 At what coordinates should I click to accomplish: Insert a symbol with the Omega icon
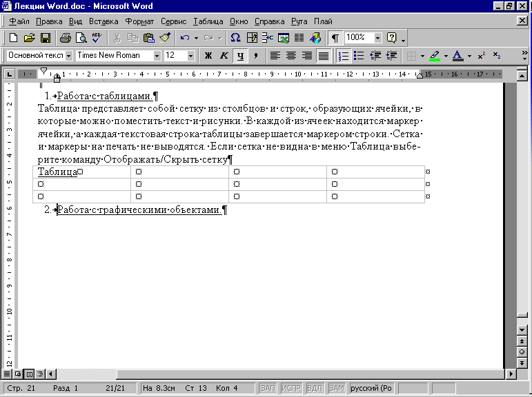[235, 38]
